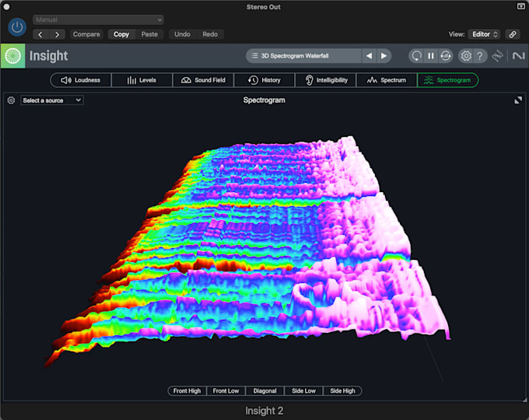Click the plugin window corner grip handle
The width and height of the screenshot is (529, 420).
(524, 400)
